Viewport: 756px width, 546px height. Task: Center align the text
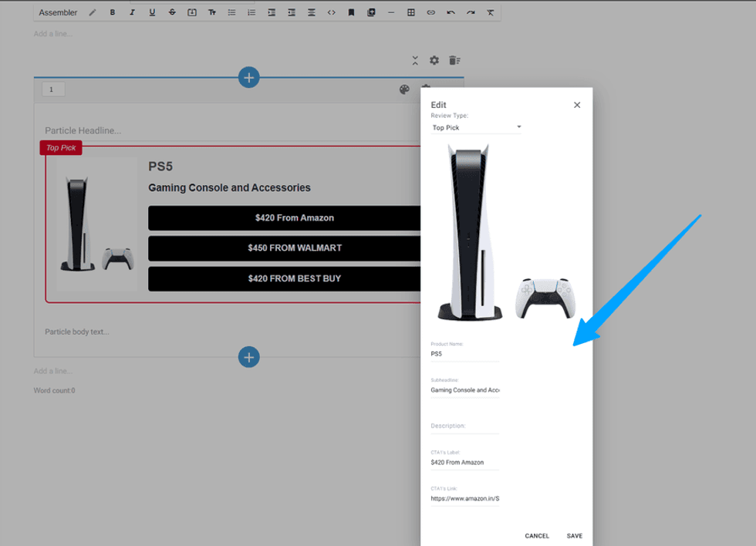coord(312,12)
